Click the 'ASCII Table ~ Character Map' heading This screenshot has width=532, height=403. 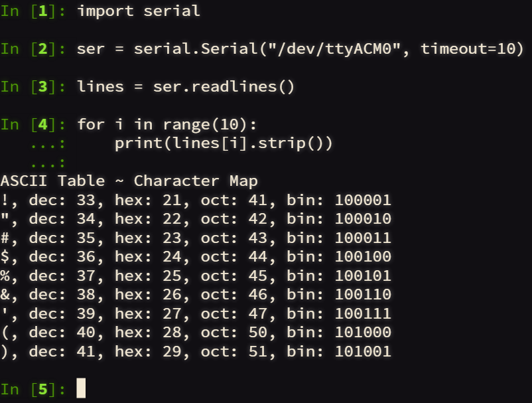click(129, 181)
